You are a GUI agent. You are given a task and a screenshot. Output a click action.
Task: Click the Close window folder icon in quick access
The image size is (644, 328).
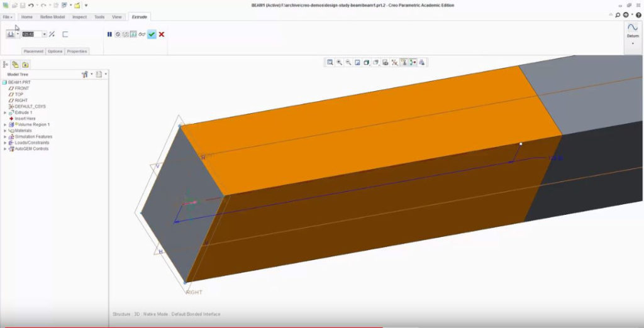77,5
